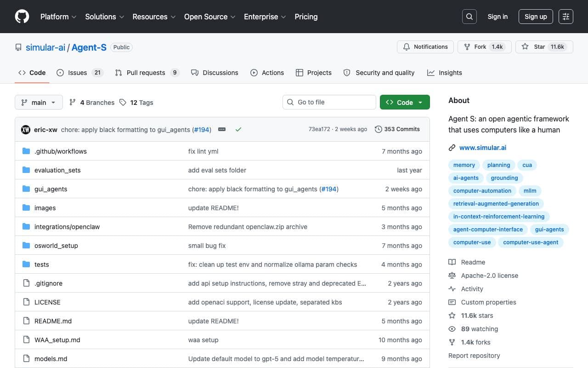Expand commit message ellipsis icon
Image resolution: width=588 pixels, height=368 pixels.
click(222, 130)
